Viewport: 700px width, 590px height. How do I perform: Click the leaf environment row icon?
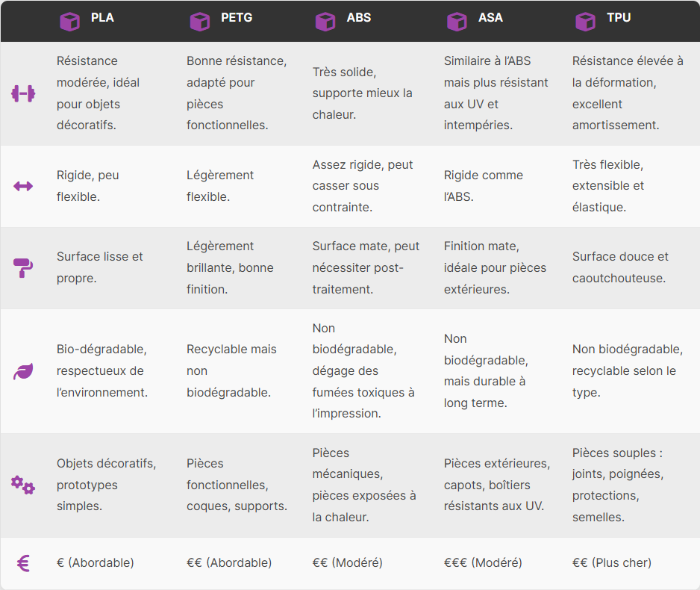[23, 371]
